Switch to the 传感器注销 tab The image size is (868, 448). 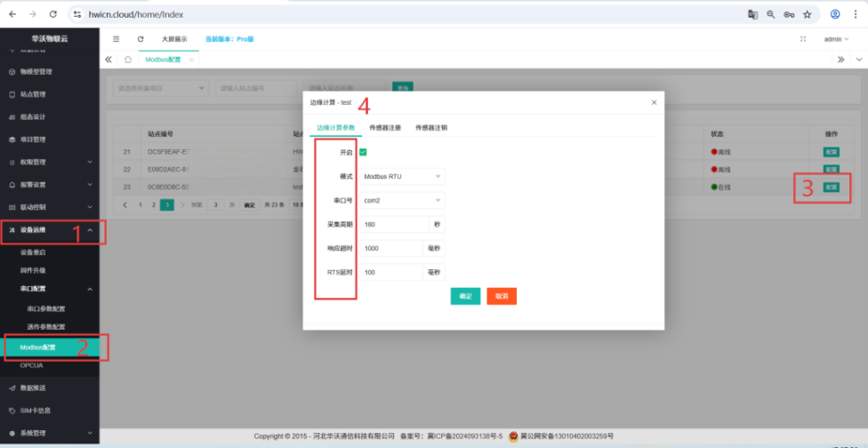[431, 128]
